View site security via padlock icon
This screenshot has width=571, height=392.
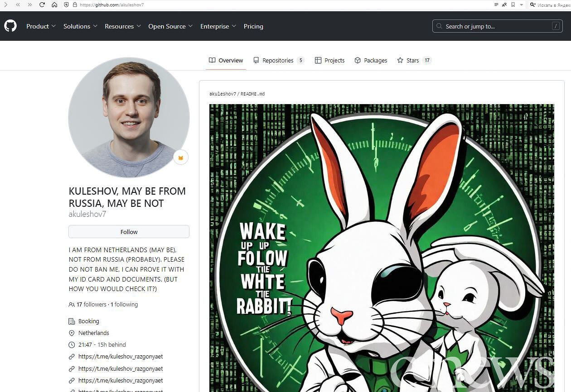coord(75,5)
